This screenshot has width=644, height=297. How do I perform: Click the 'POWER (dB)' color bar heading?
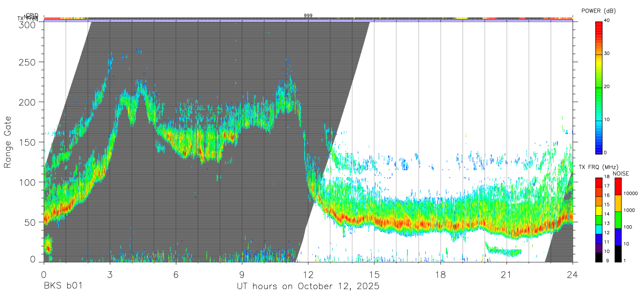[x=598, y=10]
